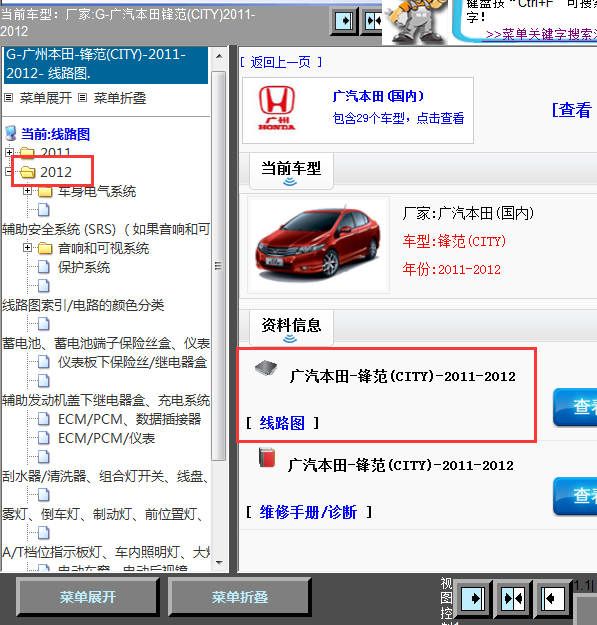Open ECM/PCM/仪表 tree entry

click(106, 438)
